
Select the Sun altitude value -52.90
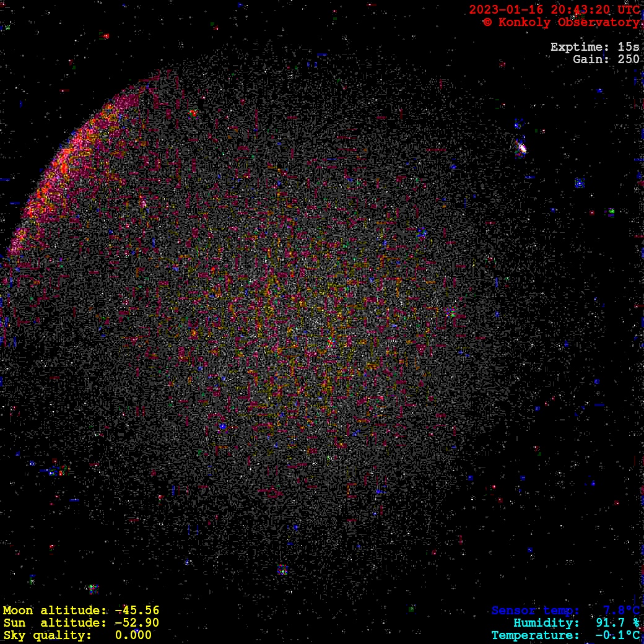click(x=137, y=623)
